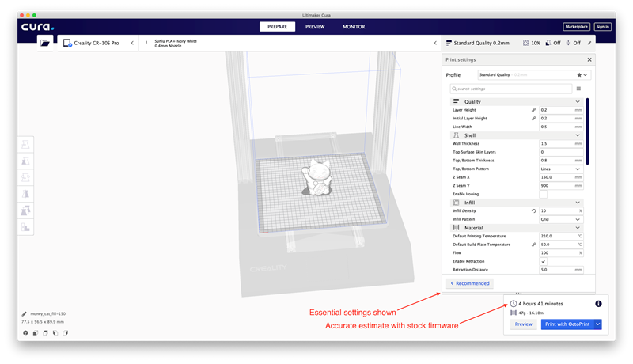Click the link icon next to Layer Height
This screenshot has height=364, width=633.
coord(533,110)
